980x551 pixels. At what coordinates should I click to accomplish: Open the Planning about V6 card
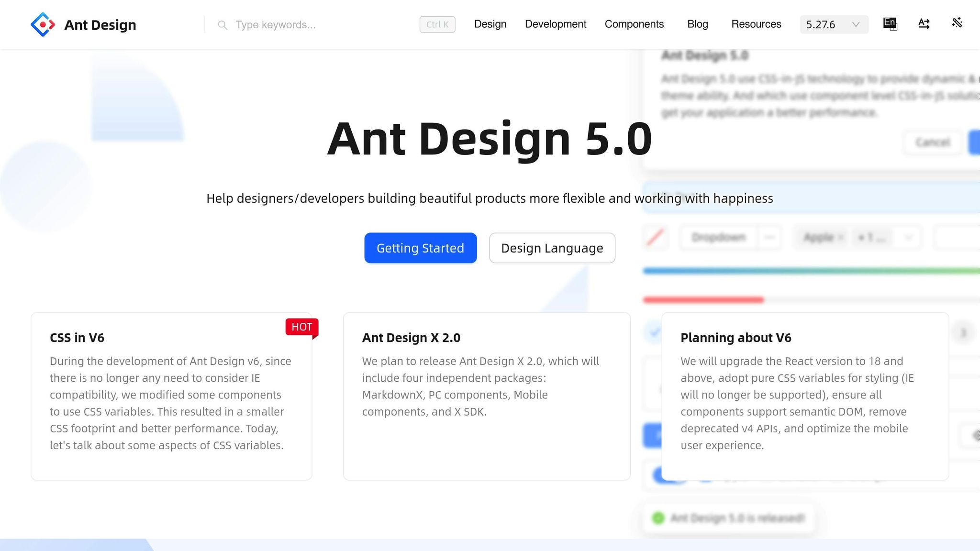coord(805,396)
